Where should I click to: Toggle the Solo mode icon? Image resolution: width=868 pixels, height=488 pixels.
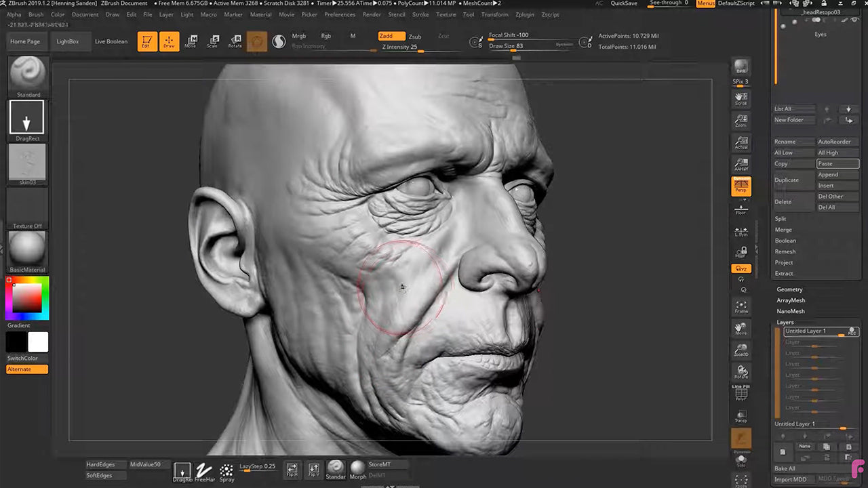click(741, 460)
